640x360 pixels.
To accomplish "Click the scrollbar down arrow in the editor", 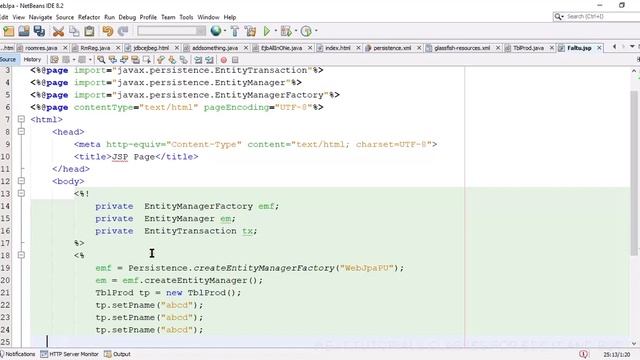I will click(634, 344).
